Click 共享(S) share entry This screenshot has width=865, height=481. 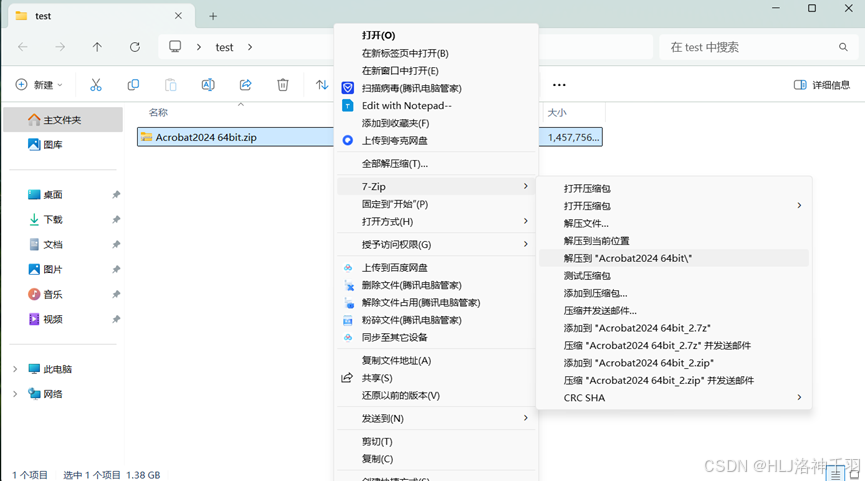437,378
